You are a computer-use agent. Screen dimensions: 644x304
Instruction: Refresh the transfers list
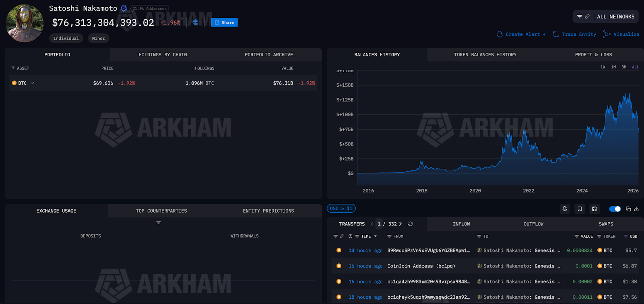pyautogui.click(x=411, y=224)
